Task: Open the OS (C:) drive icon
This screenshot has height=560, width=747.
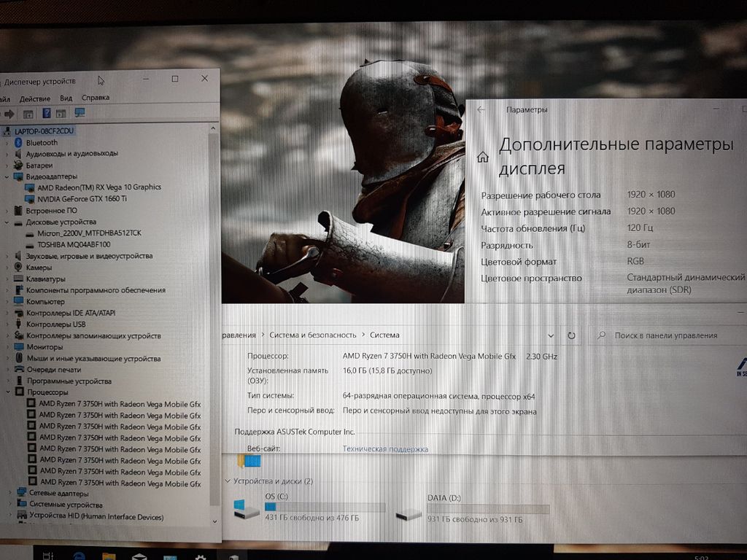Action: (247, 512)
